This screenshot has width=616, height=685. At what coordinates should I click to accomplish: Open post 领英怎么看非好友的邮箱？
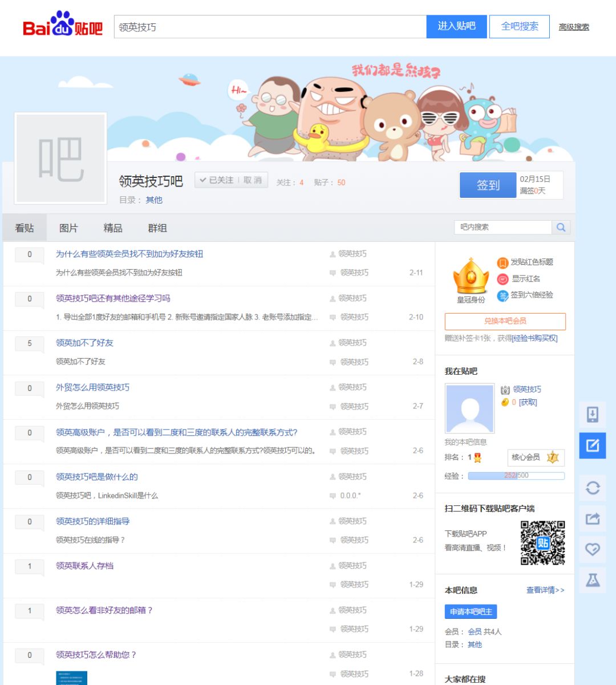click(104, 610)
